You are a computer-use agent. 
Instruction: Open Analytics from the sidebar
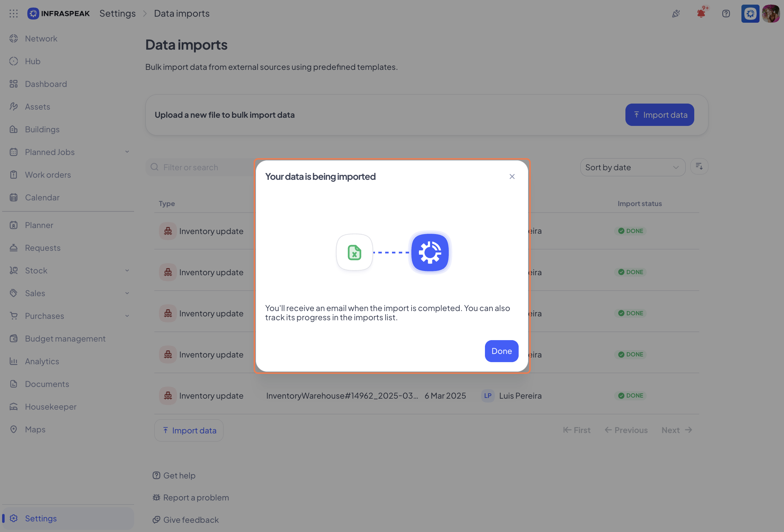click(42, 361)
